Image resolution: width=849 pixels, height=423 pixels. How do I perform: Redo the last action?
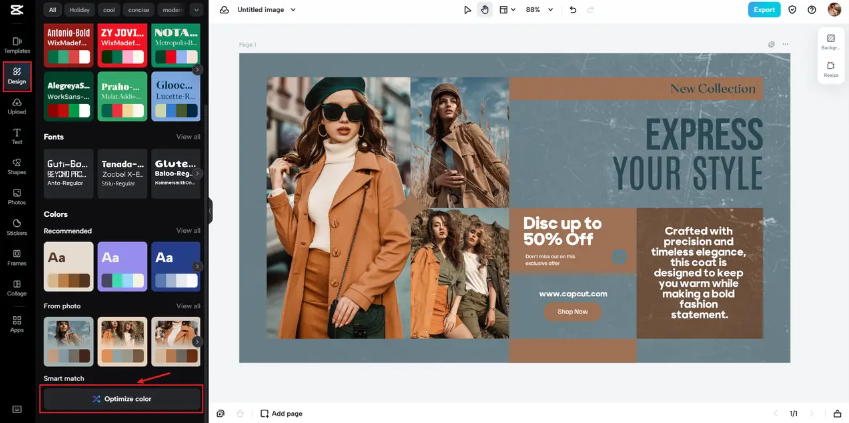tap(591, 10)
